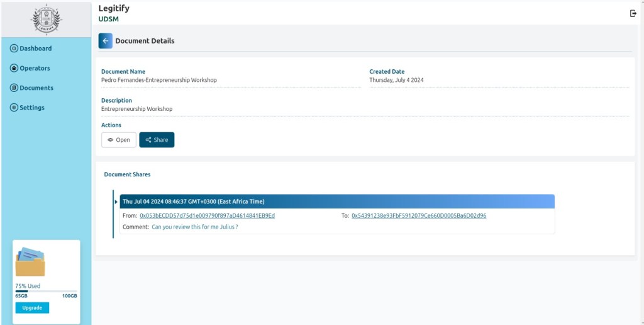The image size is (644, 325).
Task: Click the Upgrade storage button
Action: coord(32,308)
